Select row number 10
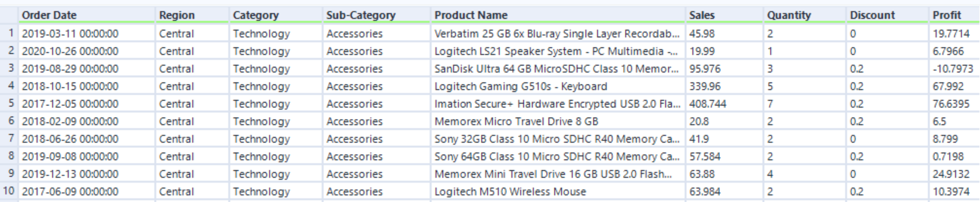 coord(9,191)
